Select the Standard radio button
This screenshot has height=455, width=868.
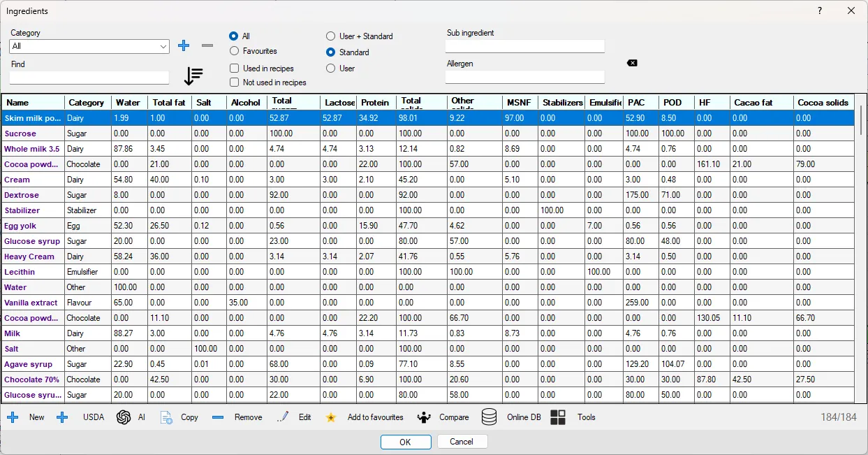point(330,52)
